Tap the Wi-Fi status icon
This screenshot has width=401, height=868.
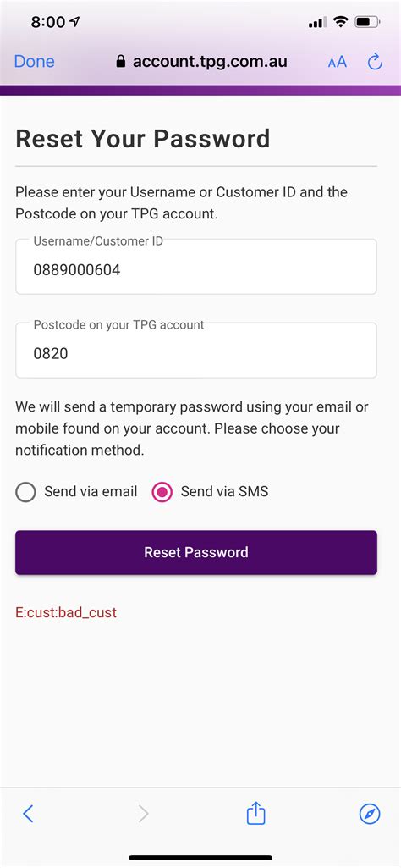pos(341,22)
